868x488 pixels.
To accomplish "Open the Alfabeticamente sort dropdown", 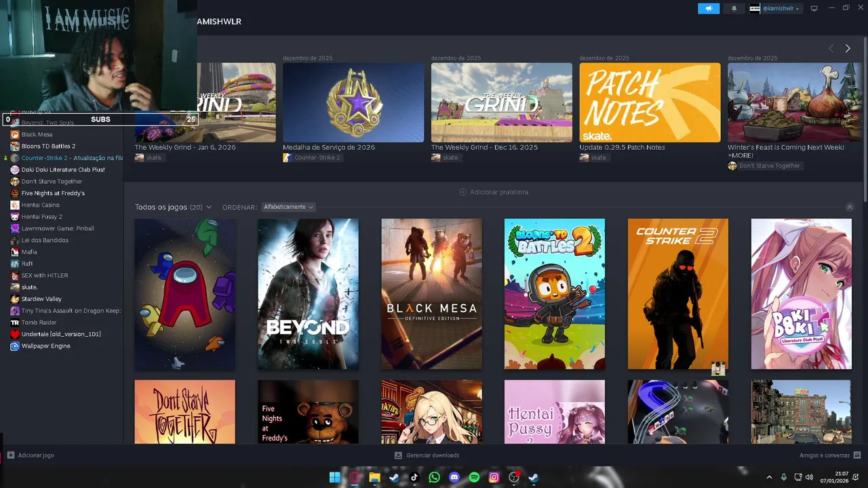I will pos(288,207).
